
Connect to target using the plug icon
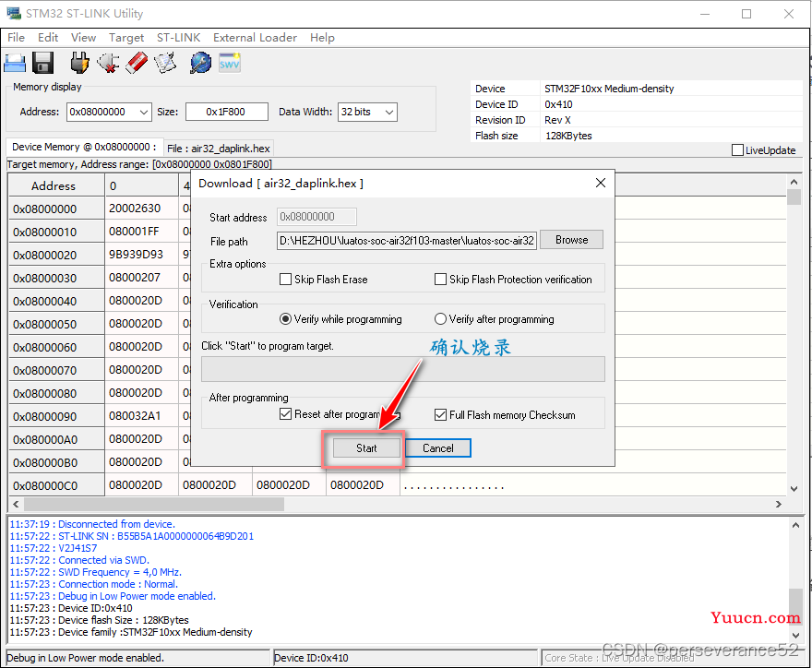tap(79, 63)
